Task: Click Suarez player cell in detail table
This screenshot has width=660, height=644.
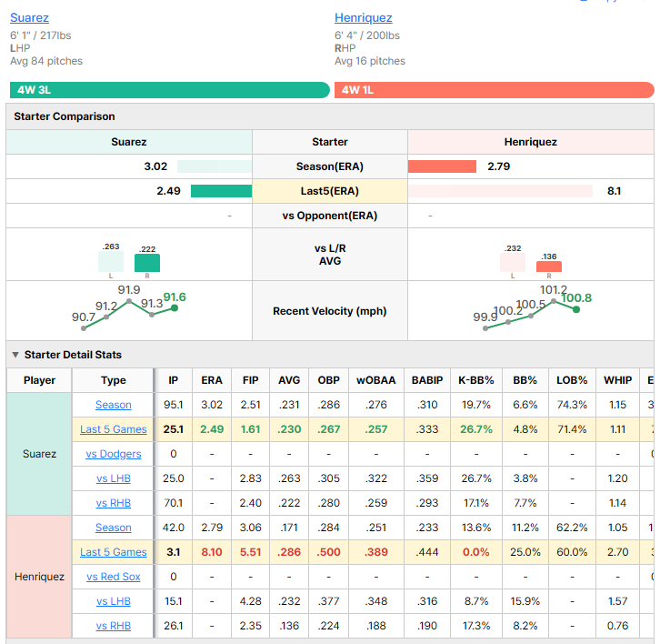Action: click(x=40, y=454)
